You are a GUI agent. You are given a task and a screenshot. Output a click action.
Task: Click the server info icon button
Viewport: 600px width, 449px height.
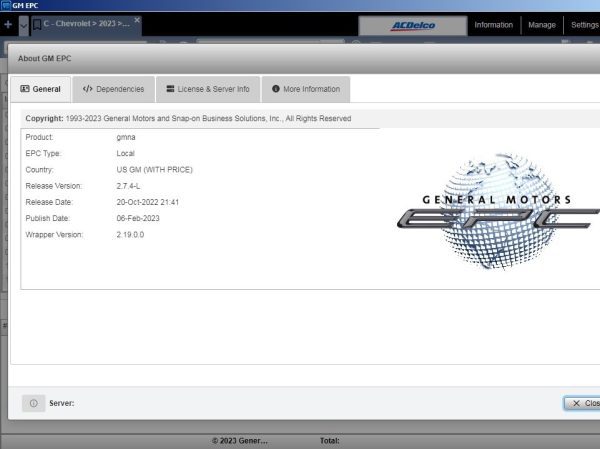(34, 403)
